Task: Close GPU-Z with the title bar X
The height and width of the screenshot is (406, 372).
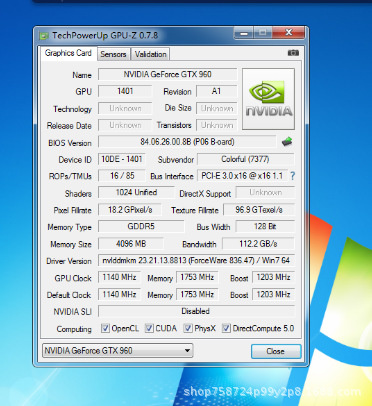Action: [x=289, y=33]
